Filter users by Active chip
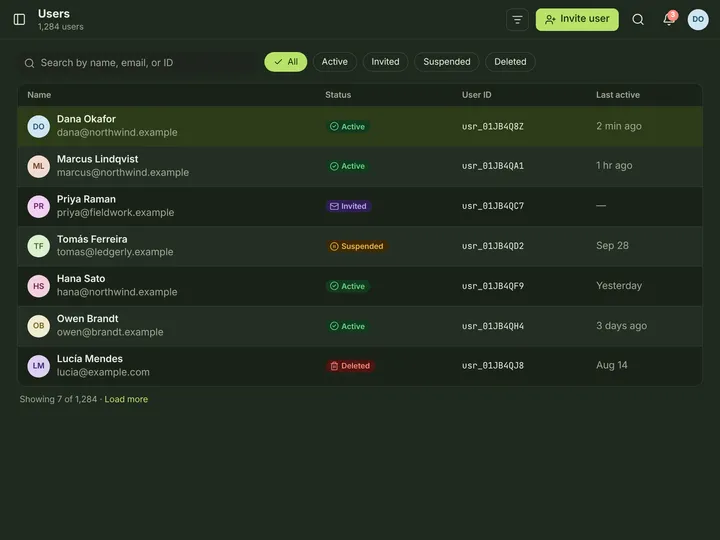Screen dimensions: 720x540 (334, 62)
